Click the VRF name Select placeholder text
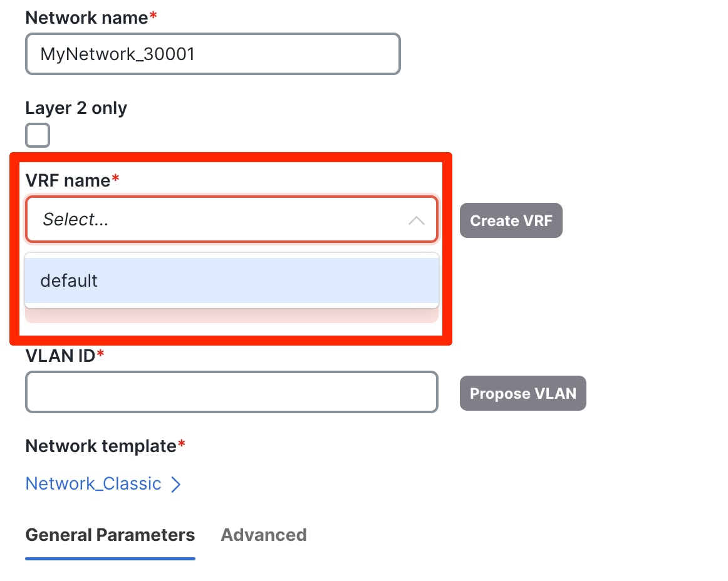Viewport: 728px width, 581px height. pyautogui.click(x=75, y=220)
